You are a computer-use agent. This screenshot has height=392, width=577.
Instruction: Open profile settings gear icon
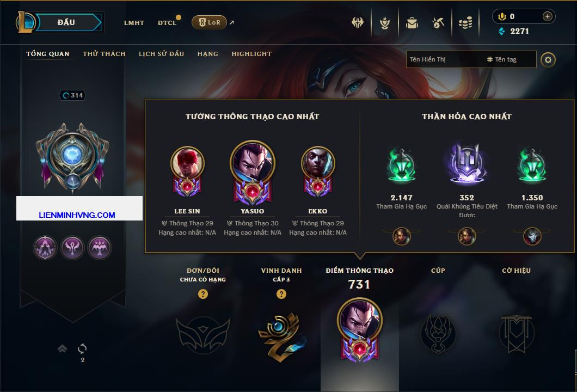click(x=548, y=60)
